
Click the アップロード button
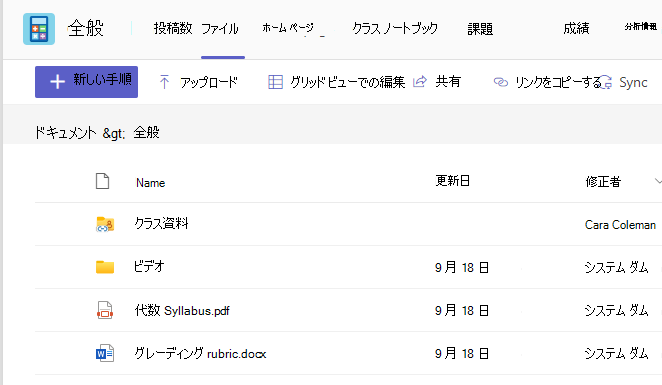(x=209, y=82)
